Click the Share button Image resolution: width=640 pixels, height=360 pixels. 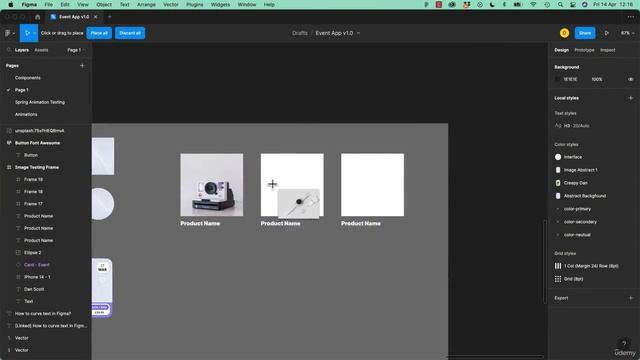point(585,33)
